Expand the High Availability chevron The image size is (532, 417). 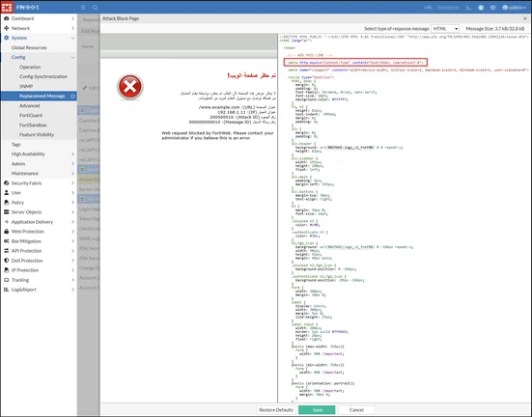click(72, 154)
